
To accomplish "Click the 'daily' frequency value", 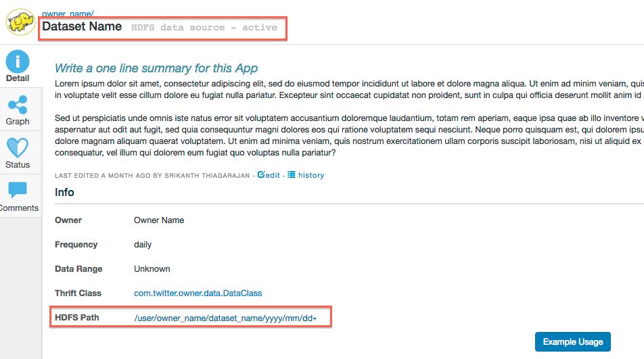I will tap(143, 245).
